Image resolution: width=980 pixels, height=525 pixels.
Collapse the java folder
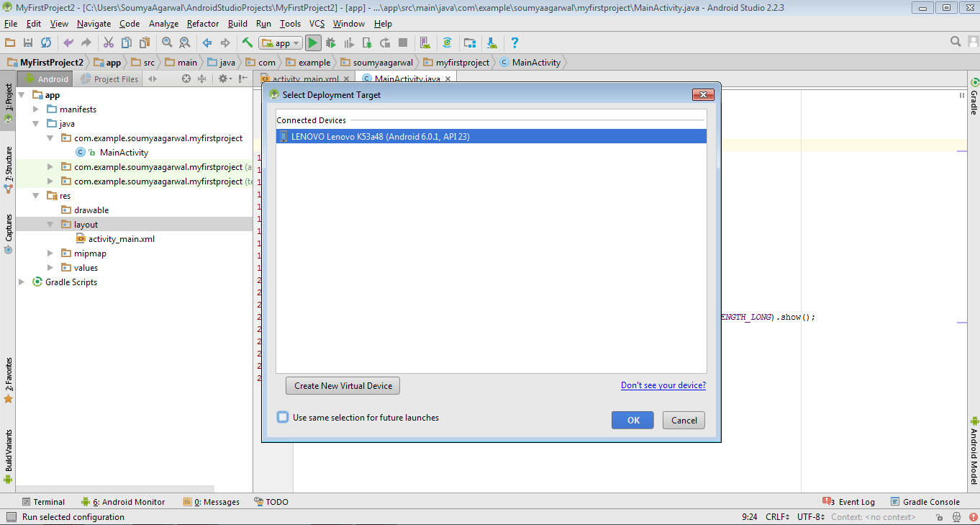35,123
